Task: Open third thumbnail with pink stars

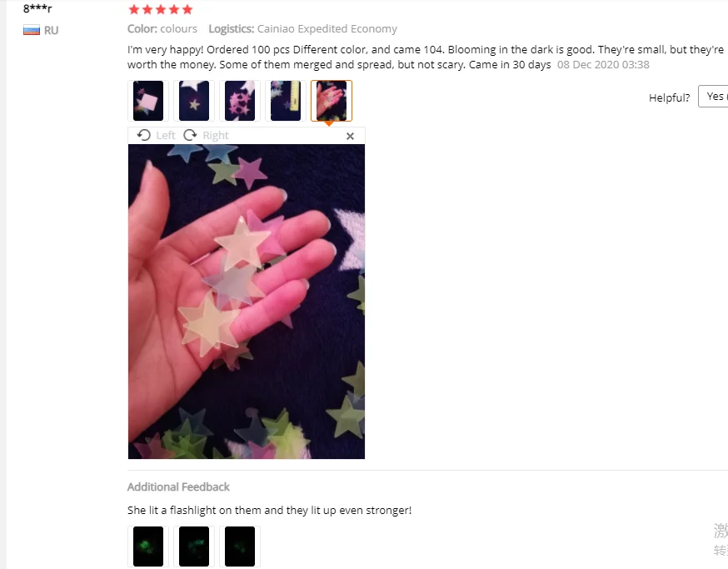Action: 240,101
